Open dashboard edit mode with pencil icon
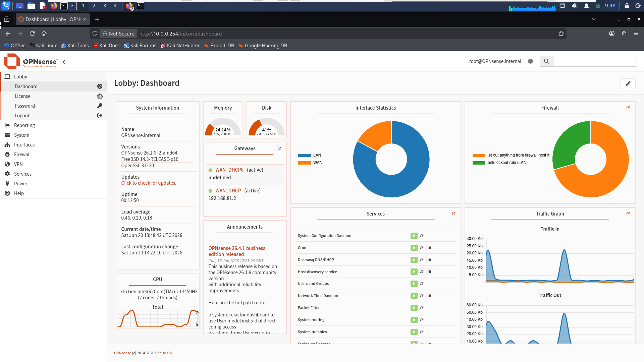Screen dimensions: 644x362 click(628, 84)
